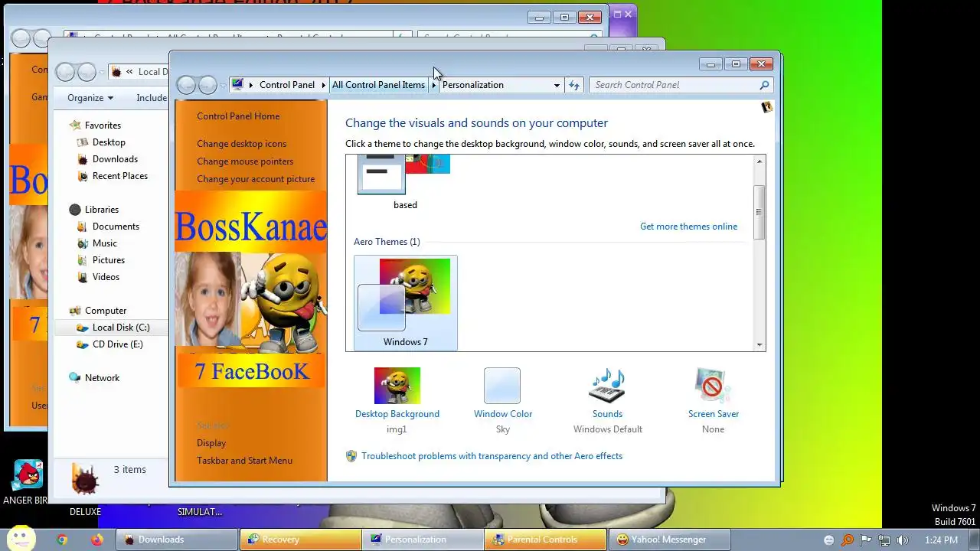980x551 pixels.
Task: Open Troubleshoot problems with transparency link
Action: (x=492, y=456)
